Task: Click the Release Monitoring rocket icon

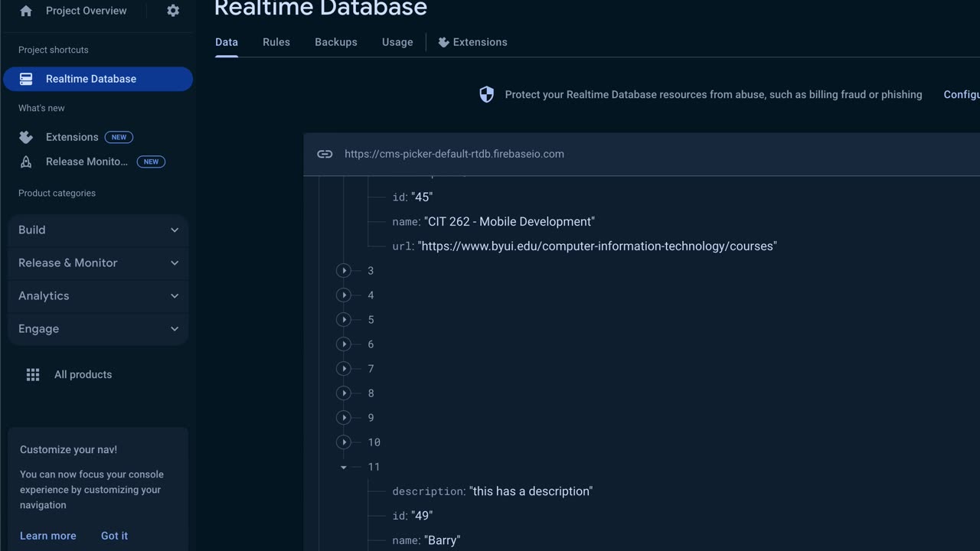Action: point(26,161)
